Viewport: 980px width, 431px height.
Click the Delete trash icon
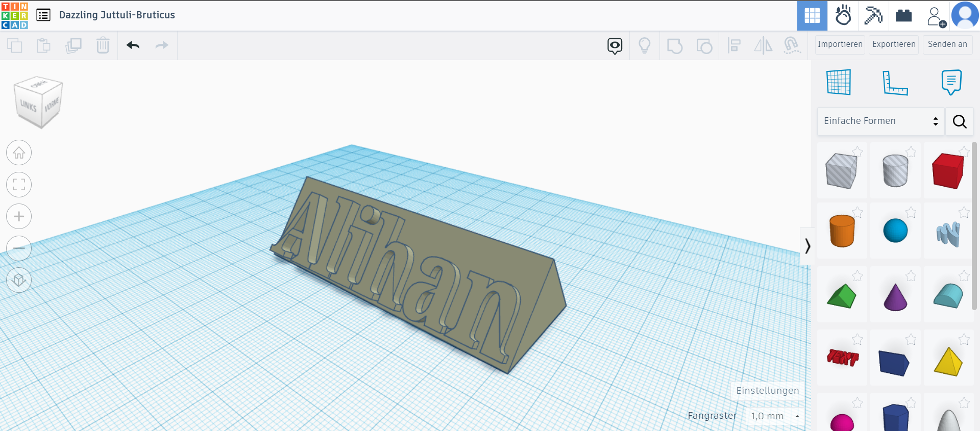tap(103, 45)
